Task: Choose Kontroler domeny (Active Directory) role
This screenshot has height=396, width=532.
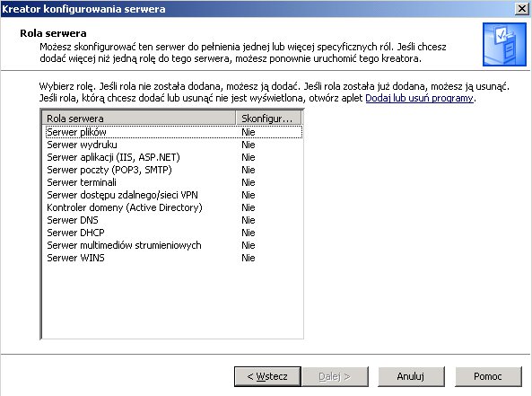Action: pos(174,207)
